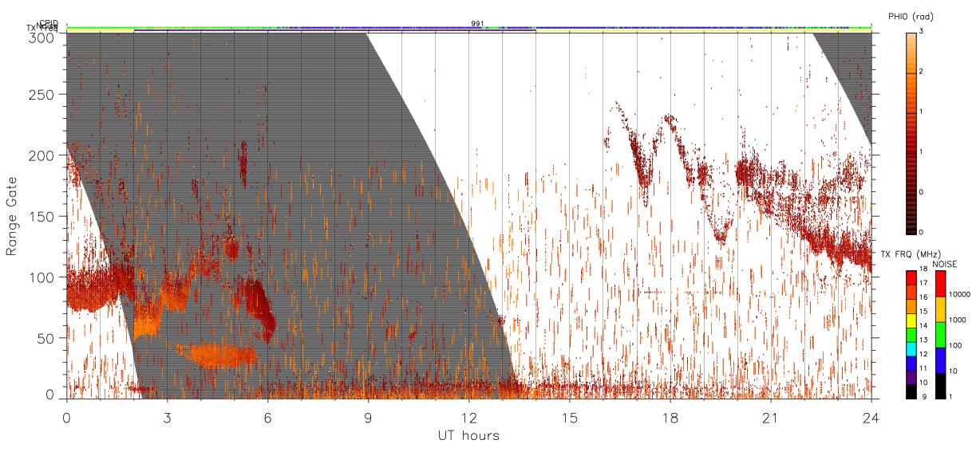Select tick label 21 on UT hours axis
980x452 pixels.
tap(770, 418)
